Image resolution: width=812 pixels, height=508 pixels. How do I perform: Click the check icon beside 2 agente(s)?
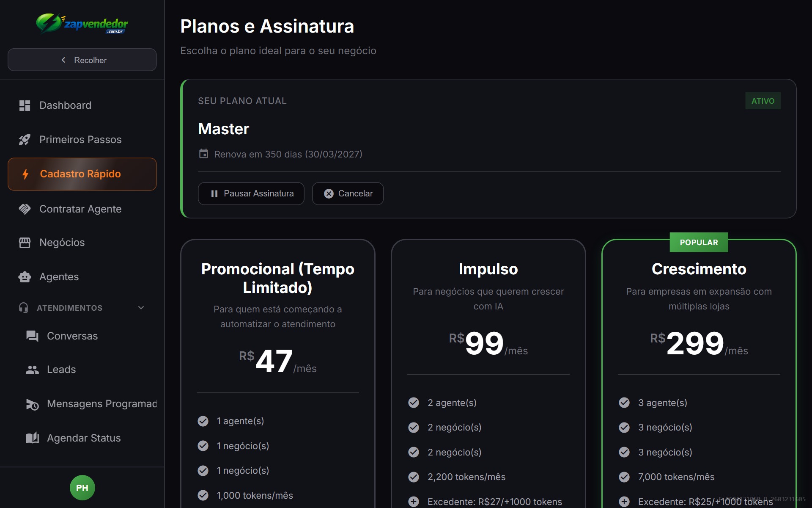click(x=414, y=403)
